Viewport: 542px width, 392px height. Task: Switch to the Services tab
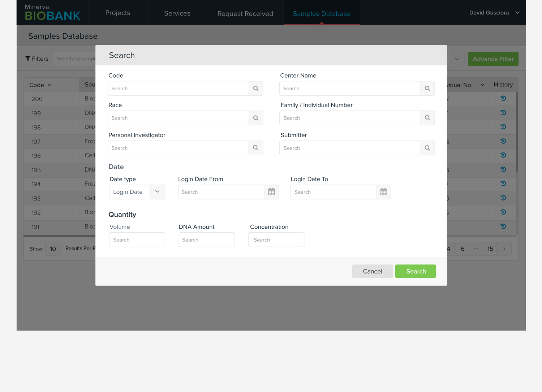tap(177, 13)
